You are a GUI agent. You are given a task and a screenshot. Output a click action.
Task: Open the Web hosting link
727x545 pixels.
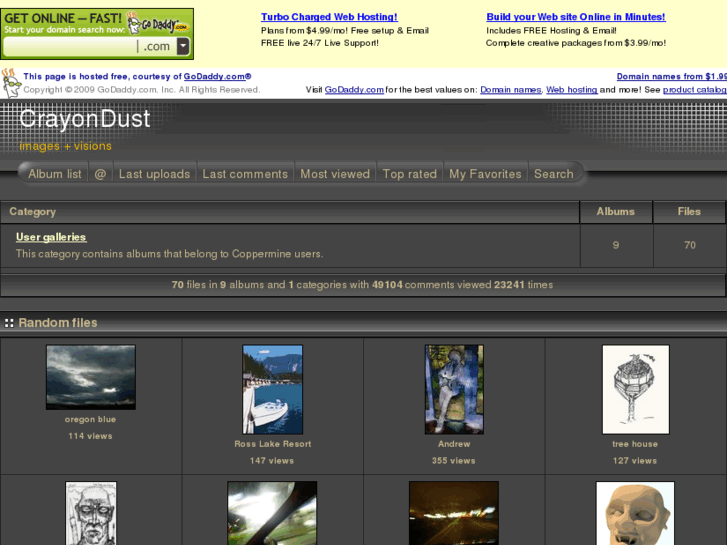[572, 90]
